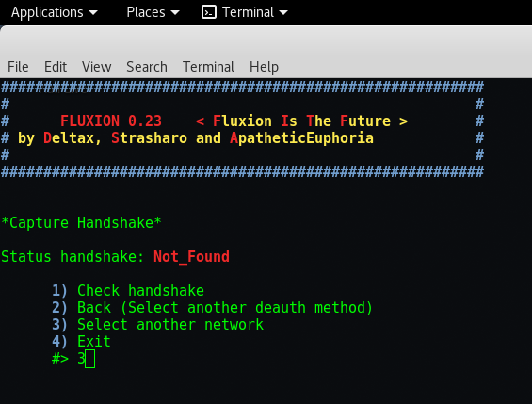Click the '4) Exit' option
Screen dimensions: 532x404
(81, 342)
